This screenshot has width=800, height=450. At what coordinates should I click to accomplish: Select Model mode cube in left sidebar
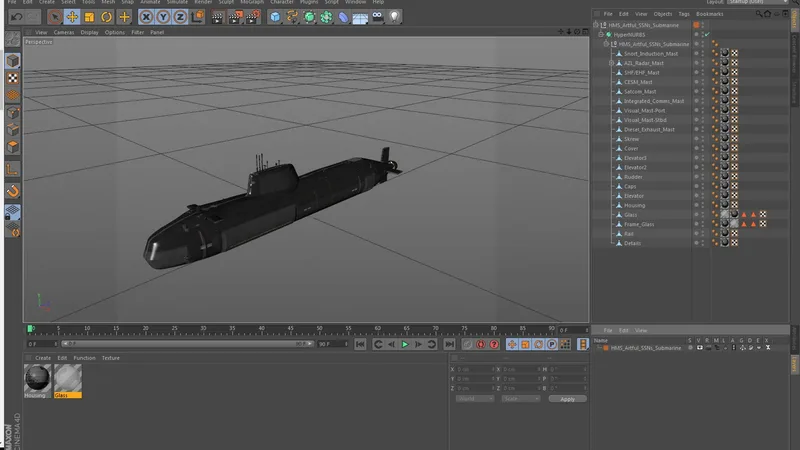pos(13,61)
